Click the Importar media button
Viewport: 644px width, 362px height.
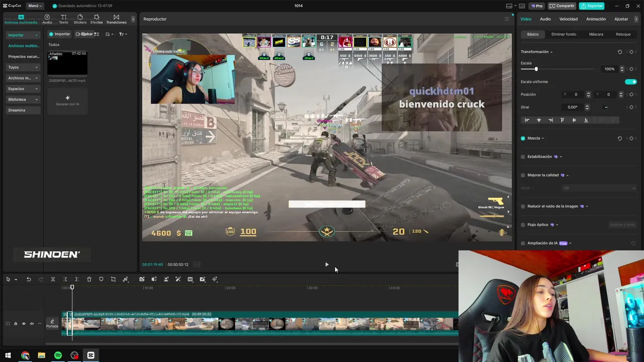click(59, 34)
